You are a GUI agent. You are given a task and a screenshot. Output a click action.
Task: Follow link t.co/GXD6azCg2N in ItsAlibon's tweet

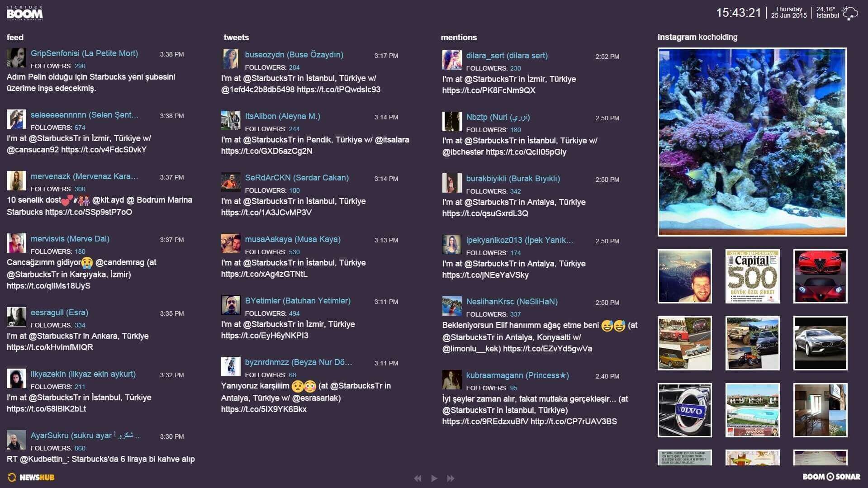[x=266, y=151]
